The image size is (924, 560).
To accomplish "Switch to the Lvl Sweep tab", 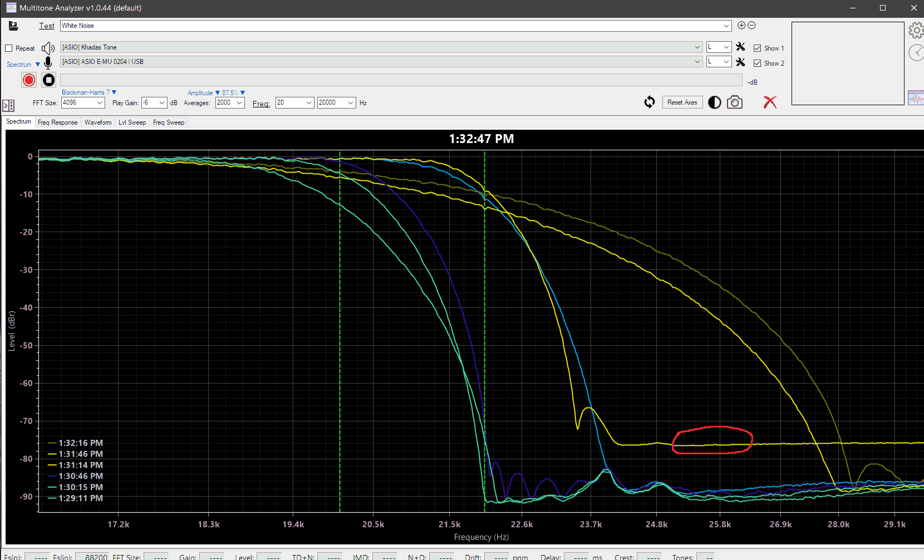I will pyautogui.click(x=132, y=122).
